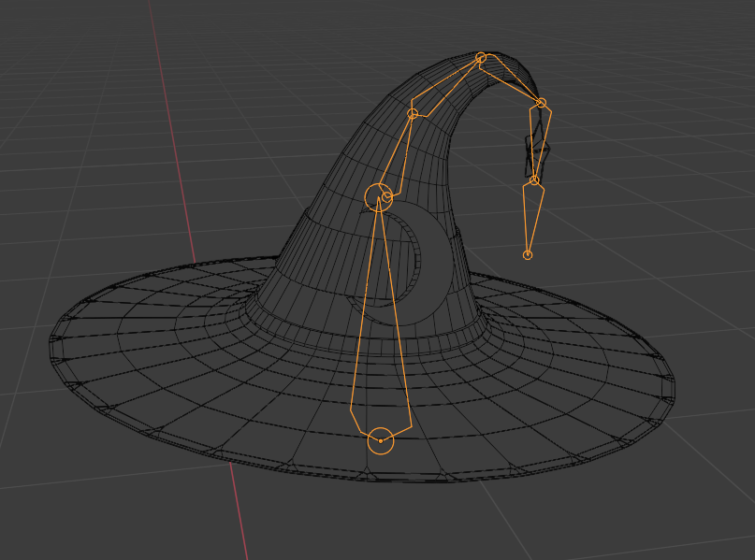Click the joint just below the star charm

[534, 180]
